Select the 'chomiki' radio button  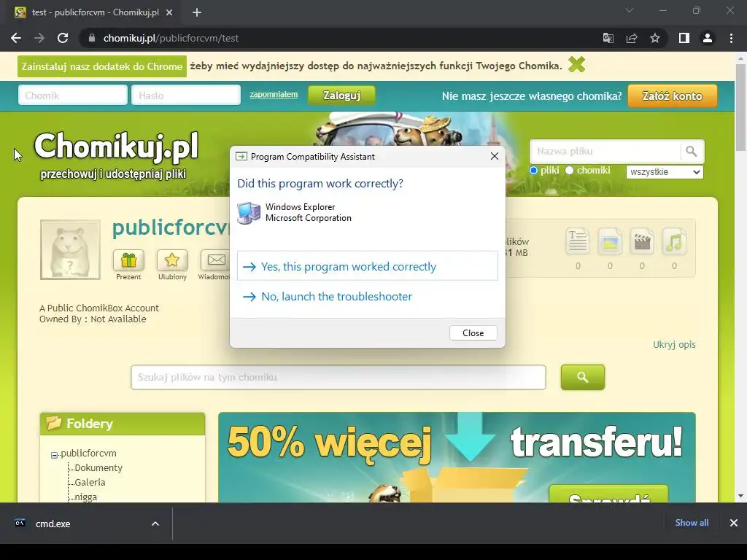pyautogui.click(x=569, y=171)
